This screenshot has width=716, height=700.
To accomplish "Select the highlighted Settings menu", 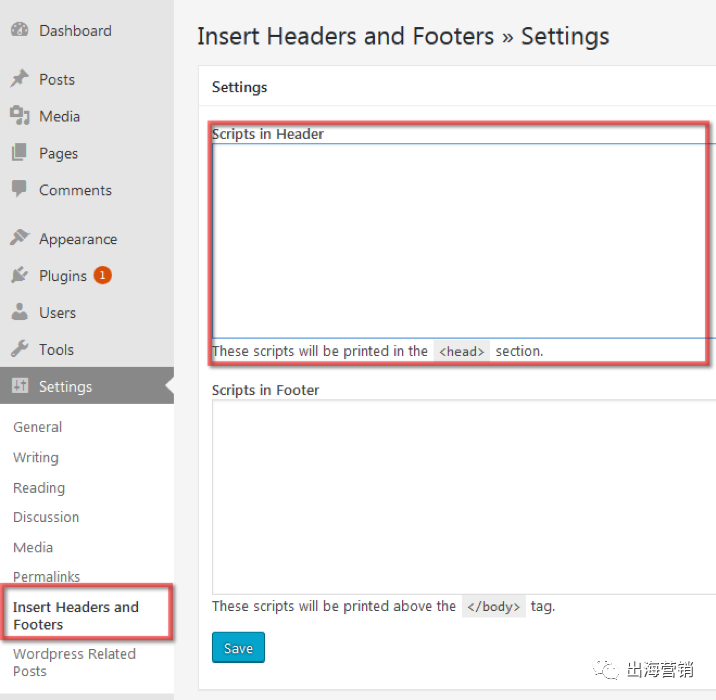I will coord(87,385).
